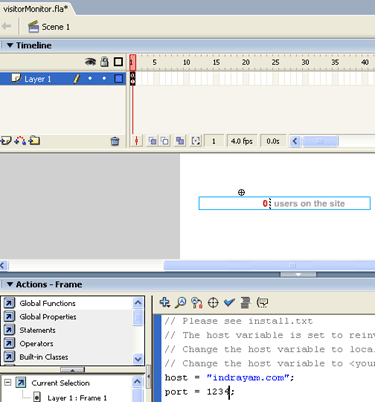This screenshot has width=375, height=402.
Task: Click the current frame number field
Action: [214, 141]
